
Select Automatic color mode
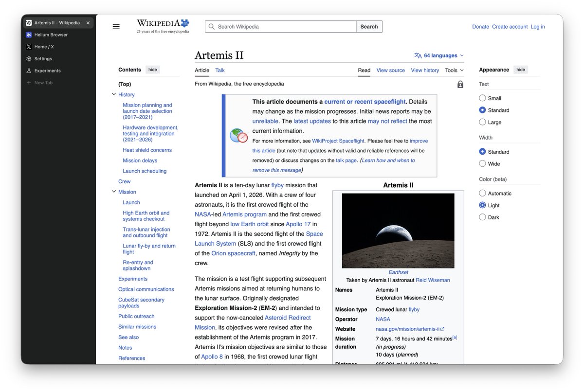click(x=482, y=193)
